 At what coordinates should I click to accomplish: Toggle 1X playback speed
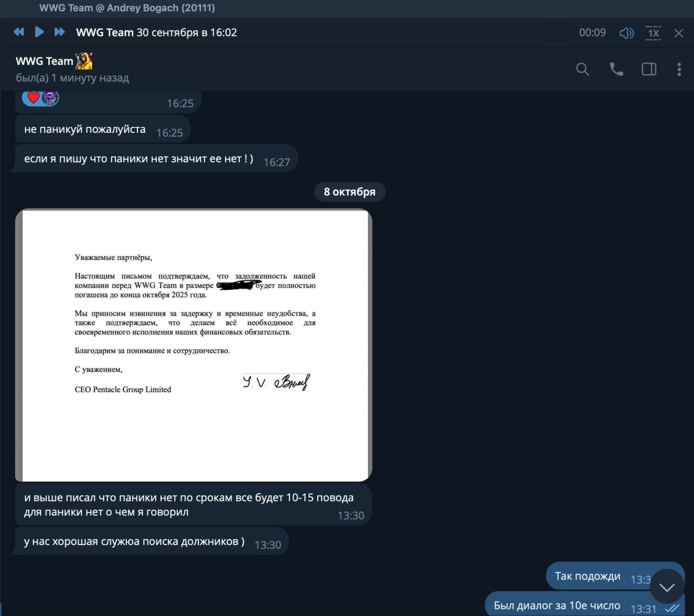(653, 33)
